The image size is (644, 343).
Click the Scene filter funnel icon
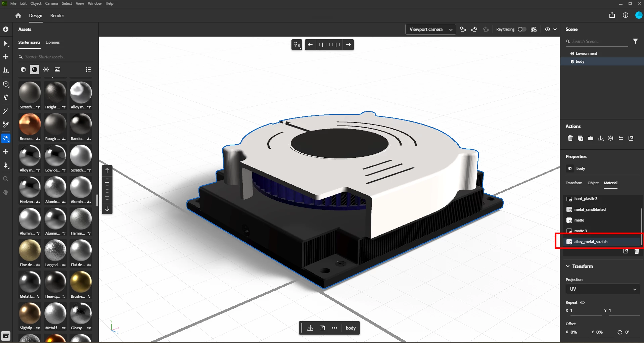coord(635,41)
